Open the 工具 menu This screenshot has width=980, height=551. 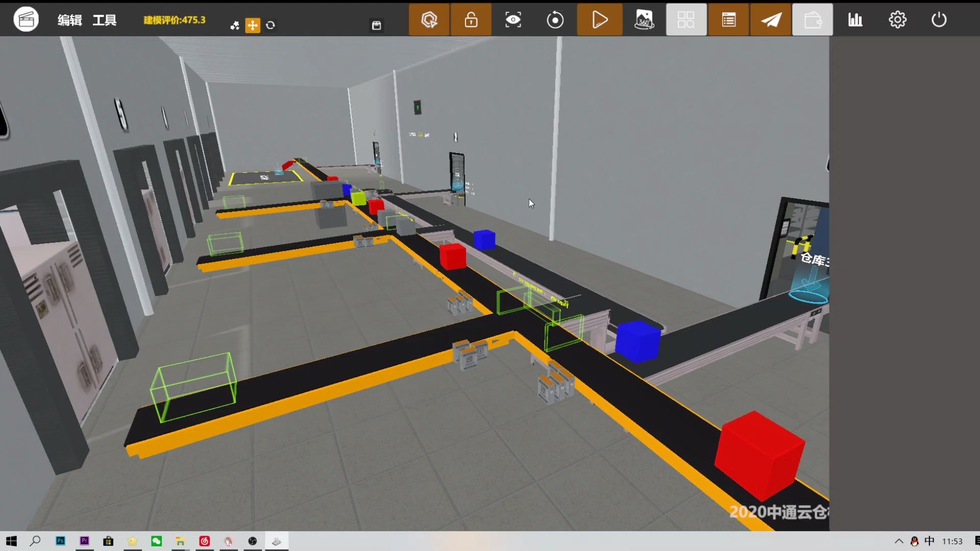click(105, 20)
